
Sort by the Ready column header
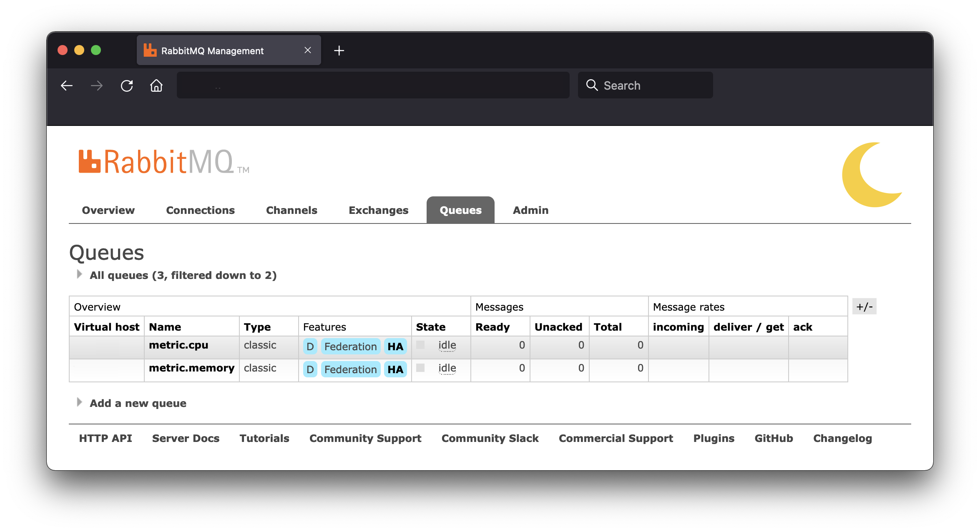point(493,327)
